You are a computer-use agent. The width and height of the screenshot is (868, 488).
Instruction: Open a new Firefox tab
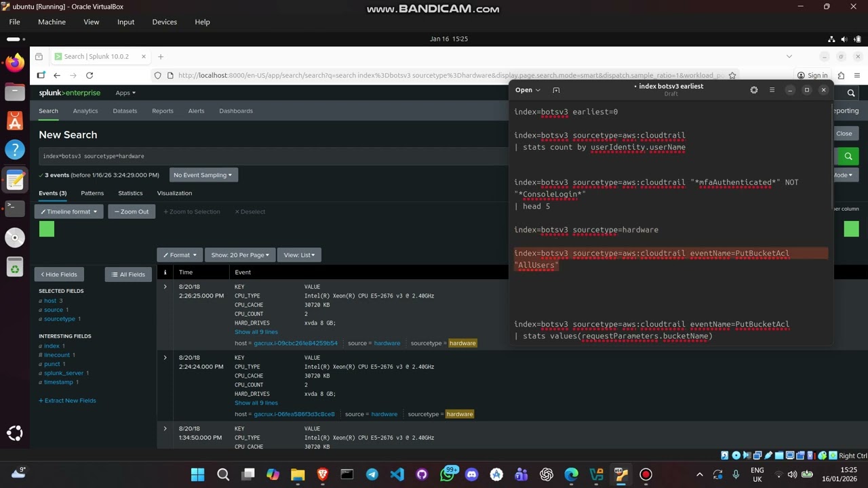[161, 56]
